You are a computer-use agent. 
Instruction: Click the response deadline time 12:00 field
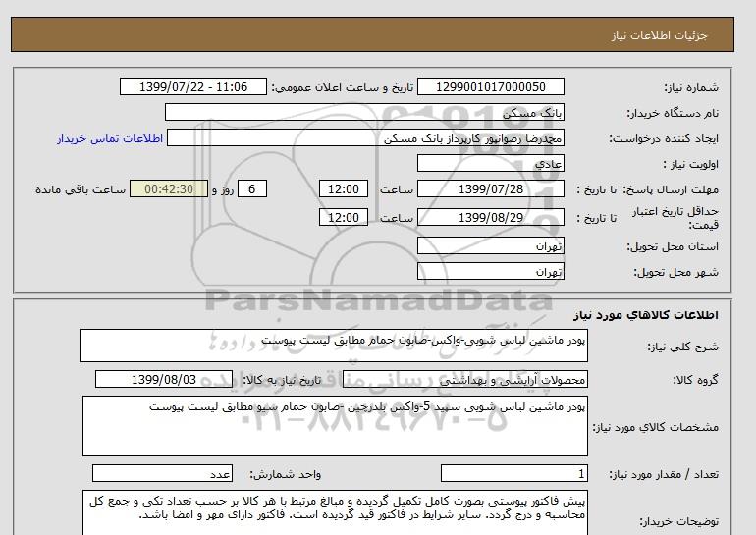345,189
